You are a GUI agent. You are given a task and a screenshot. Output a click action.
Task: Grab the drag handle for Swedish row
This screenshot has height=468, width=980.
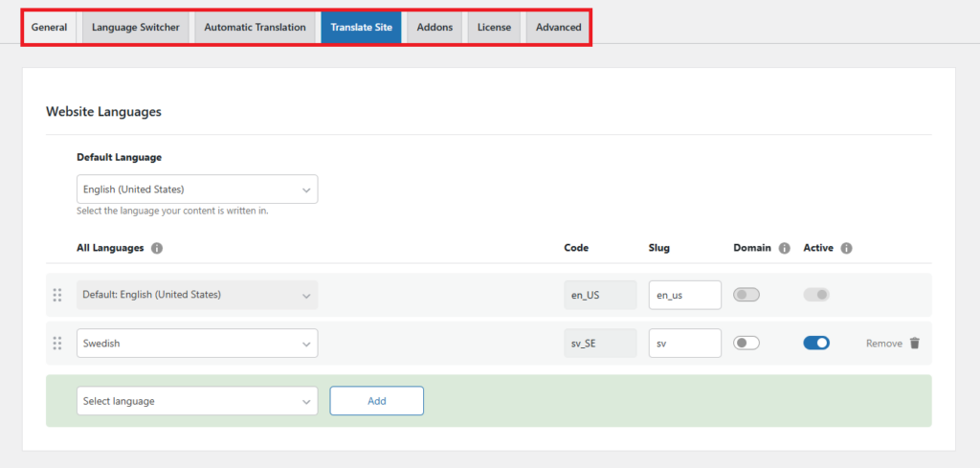[56, 343]
